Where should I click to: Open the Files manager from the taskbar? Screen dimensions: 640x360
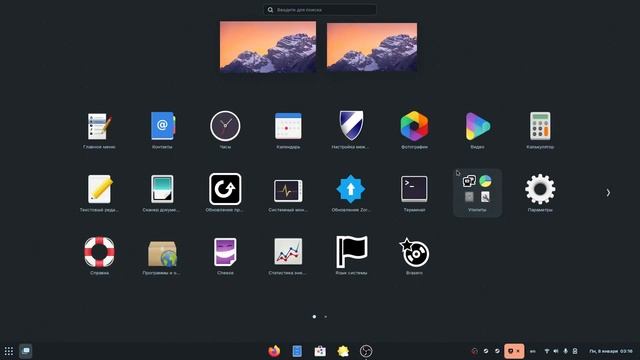click(x=297, y=351)
